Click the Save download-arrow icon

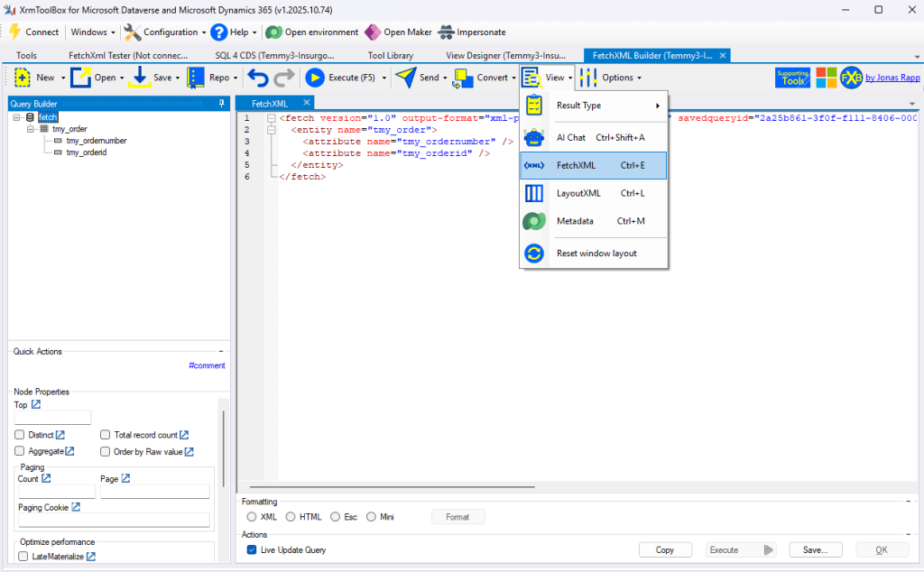(140, 78)
